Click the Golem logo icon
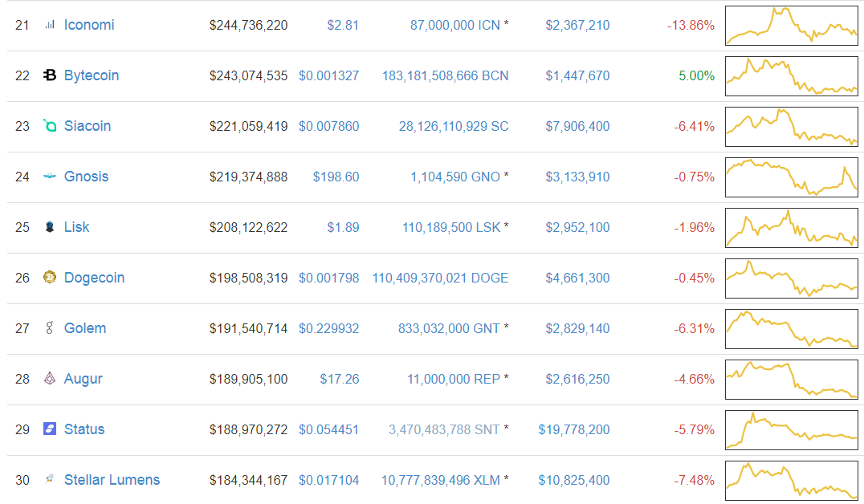The image size is (864, 504). [x=50, y=328]
